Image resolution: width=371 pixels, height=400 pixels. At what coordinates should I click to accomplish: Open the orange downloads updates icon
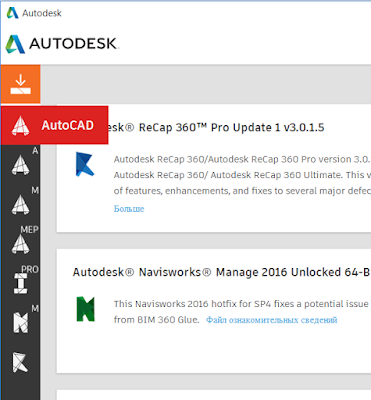pyautogui.click(x=20, y=84)
